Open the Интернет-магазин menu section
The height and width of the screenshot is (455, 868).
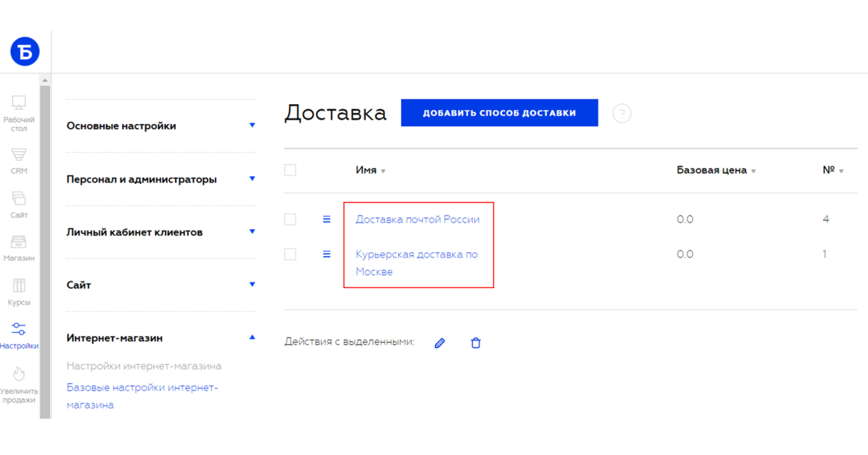click(x=114, y=338)
